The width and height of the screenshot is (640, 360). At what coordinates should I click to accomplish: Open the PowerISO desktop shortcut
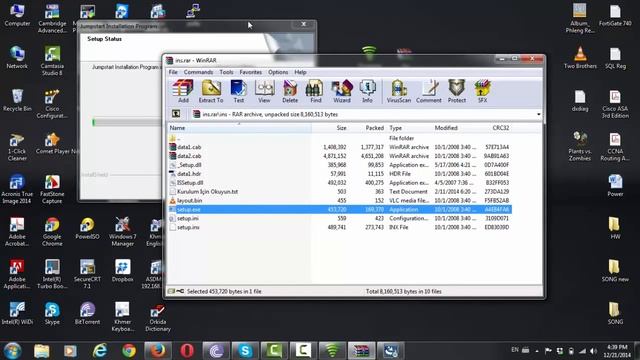point(87,229)
